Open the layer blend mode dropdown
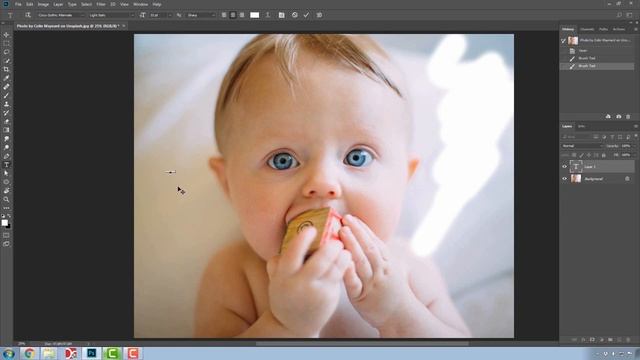640x360 pixels. 582,146
